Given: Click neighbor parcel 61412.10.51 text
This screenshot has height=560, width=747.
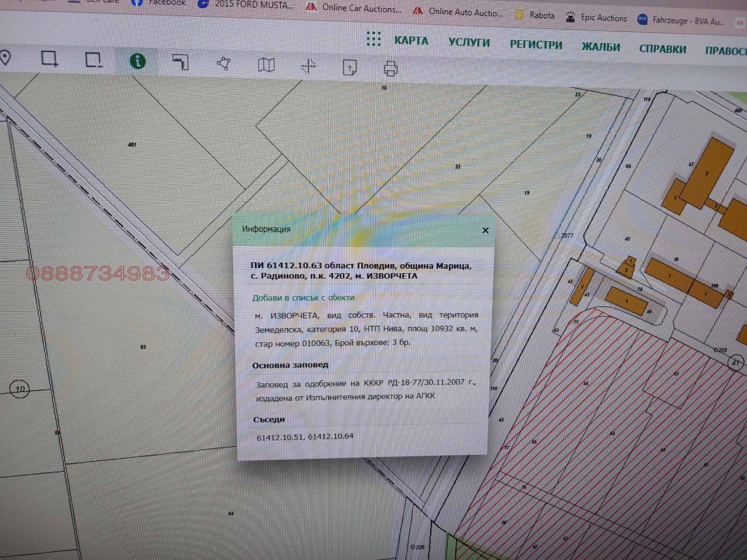Looking at the screenshot, I should point(280,438).
